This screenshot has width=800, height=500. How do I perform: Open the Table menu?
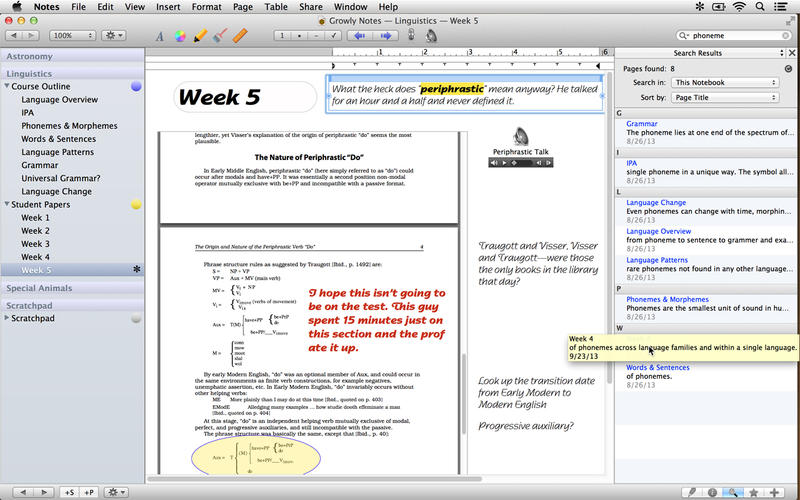click(276, 7)
